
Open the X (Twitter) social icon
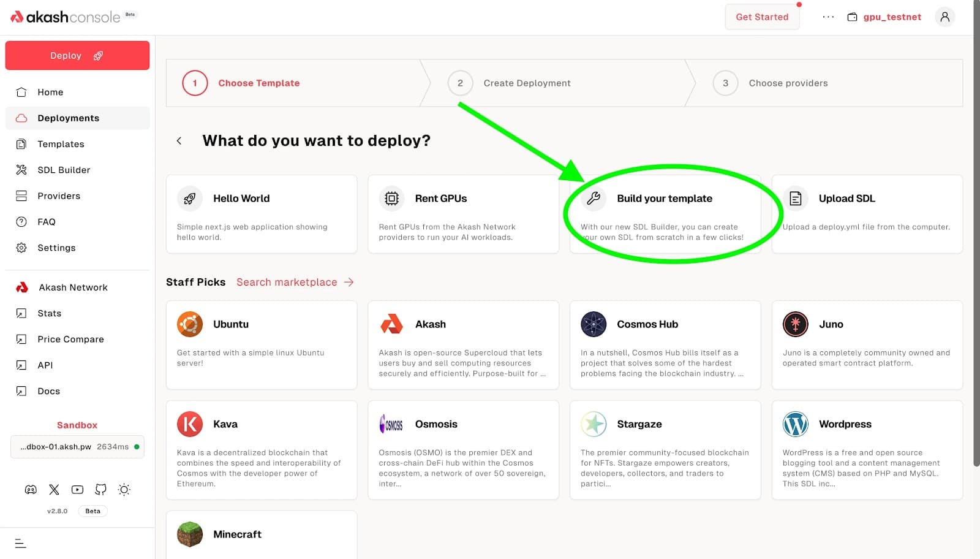54,490
